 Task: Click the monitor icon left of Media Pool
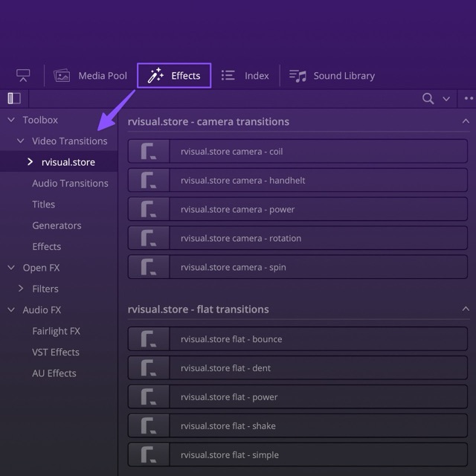[x=23, y=76]
